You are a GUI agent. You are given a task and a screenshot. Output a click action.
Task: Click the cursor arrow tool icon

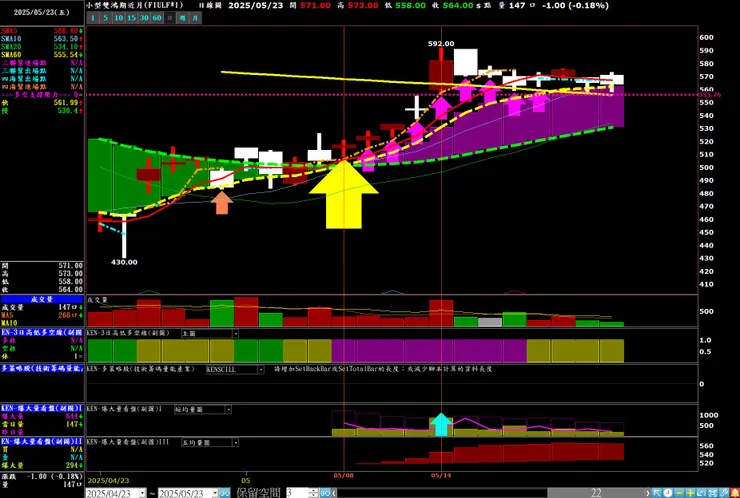(x=657, y=493)
